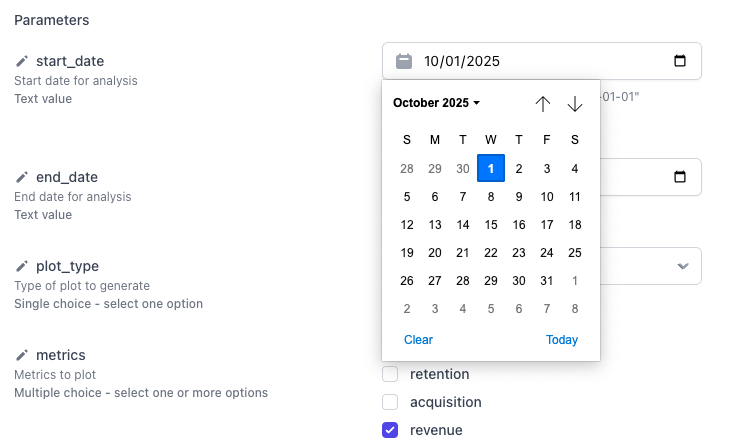Open the plot_type dropdown chevron
Viewport: 750px width, 444px height.
pos(683,266)
